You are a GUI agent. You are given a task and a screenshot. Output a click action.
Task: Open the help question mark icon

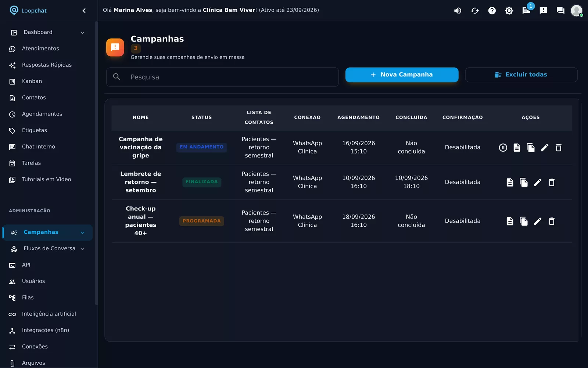pos(492,11)
